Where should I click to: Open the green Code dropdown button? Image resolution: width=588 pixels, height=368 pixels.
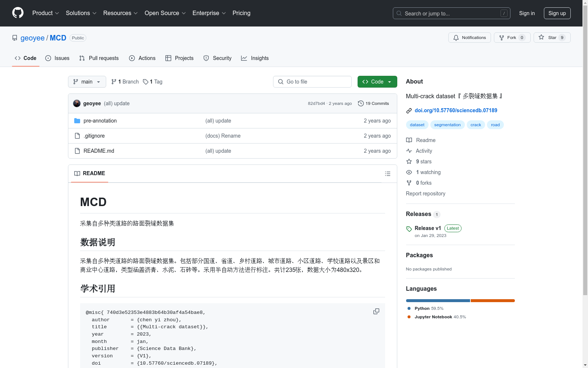[377, 82]
